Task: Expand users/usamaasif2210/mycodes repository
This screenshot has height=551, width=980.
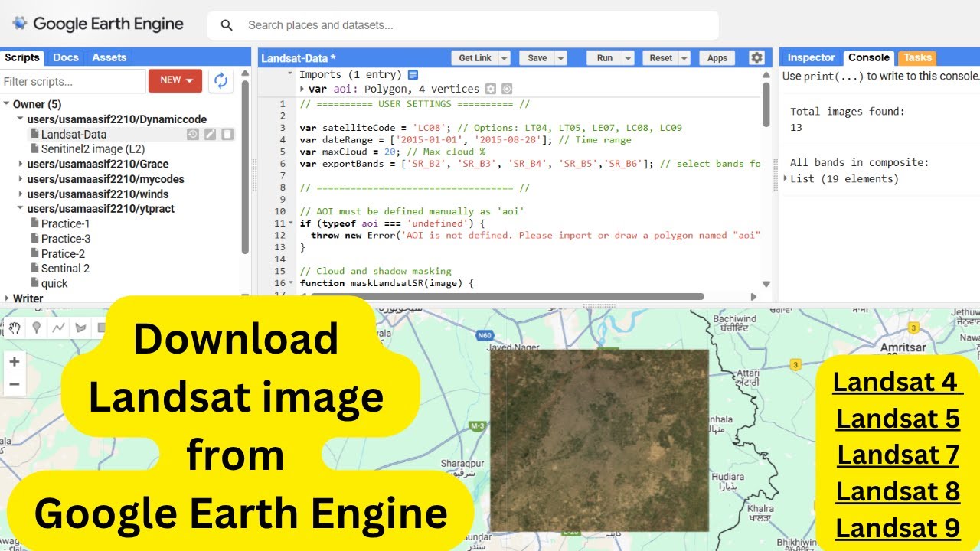Action: click(21, 179)
